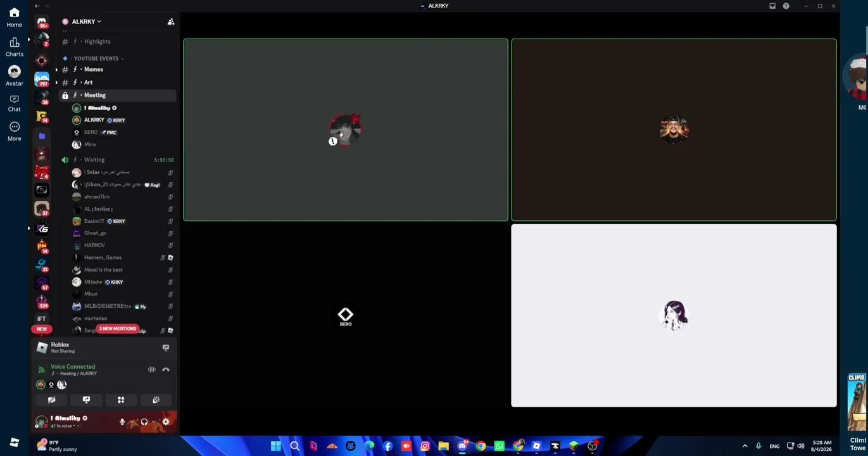Open voice connection quality info

point(42,370)
